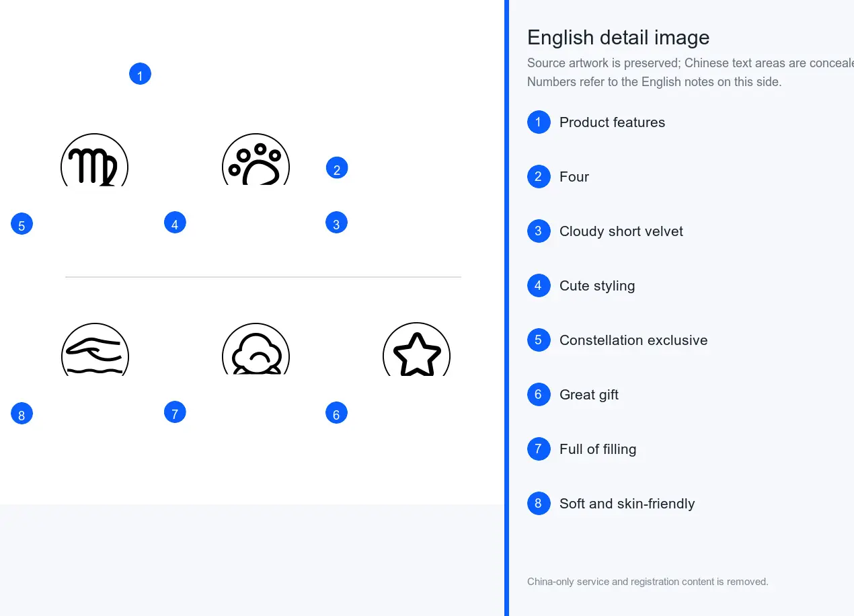Image resolution: width=854 pixels, height=616 pixels.
Task: Click the Cloudy short velvet note
Action: (621, 231)
